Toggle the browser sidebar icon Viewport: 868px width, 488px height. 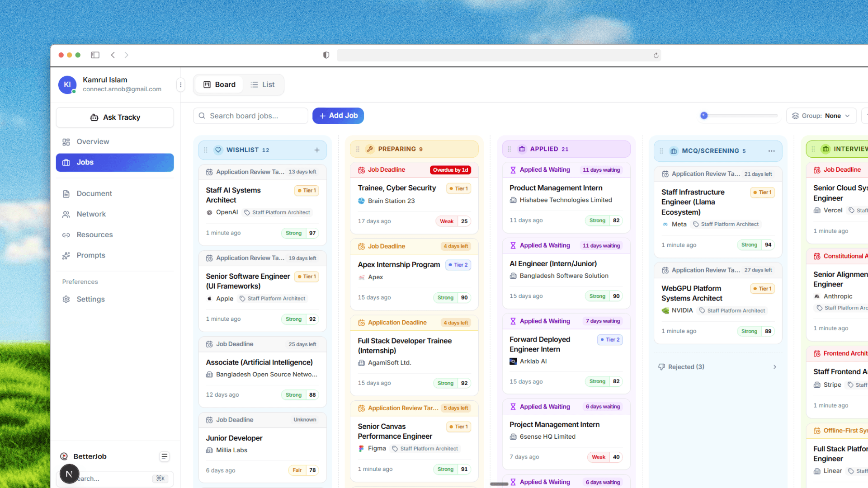[x=95, y=55]
